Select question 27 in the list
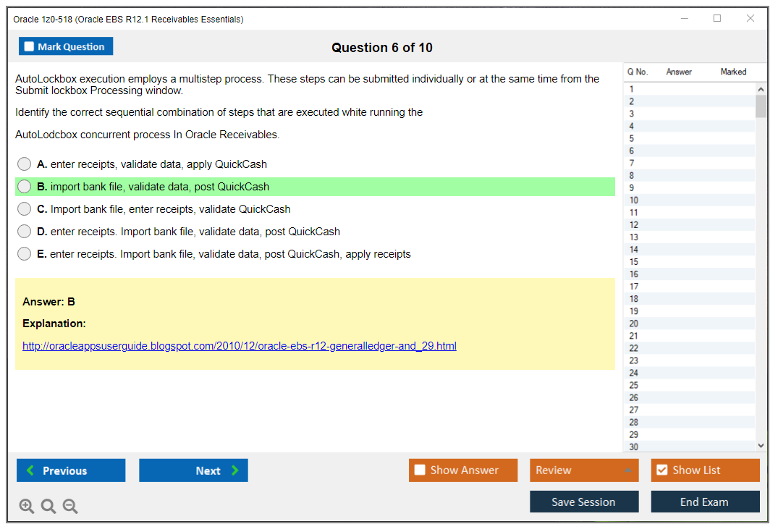Screen dimensions: 778x532 (x=634, y=410)
